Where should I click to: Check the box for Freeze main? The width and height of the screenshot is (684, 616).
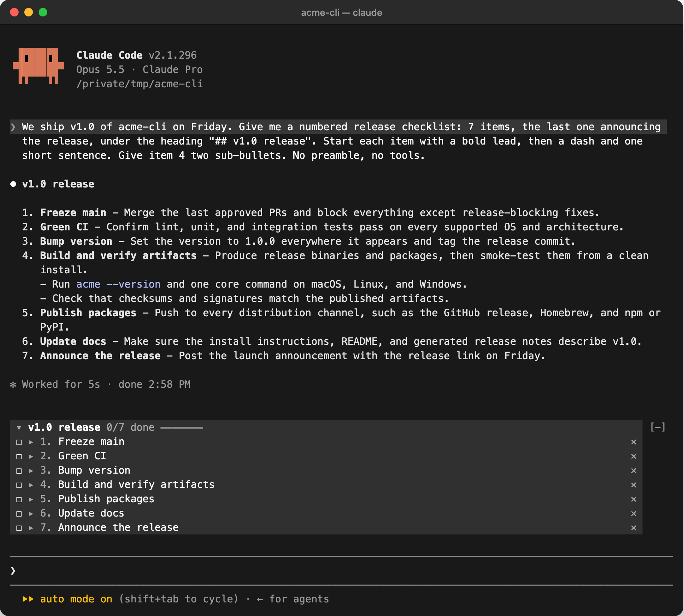point(19,442)
